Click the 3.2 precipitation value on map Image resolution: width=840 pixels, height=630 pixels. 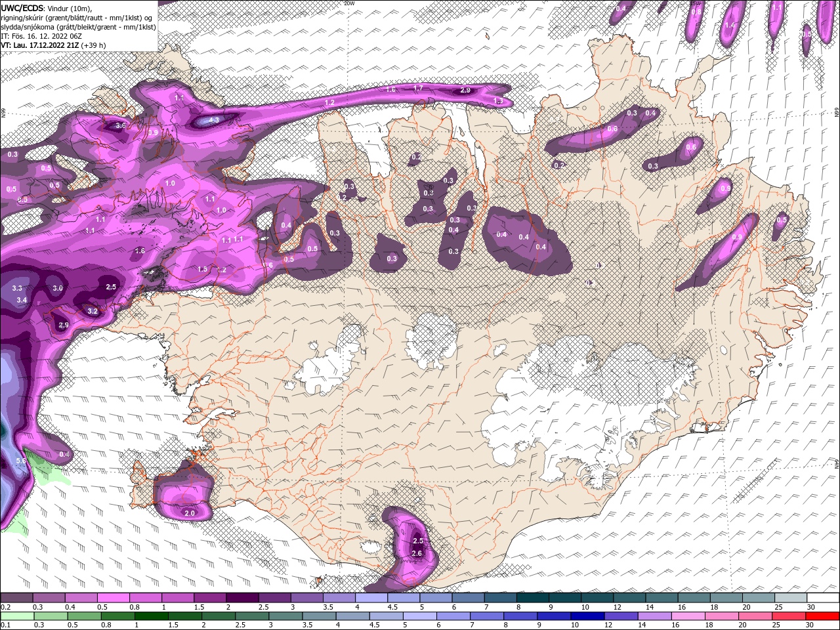click(x=93, y=311)
